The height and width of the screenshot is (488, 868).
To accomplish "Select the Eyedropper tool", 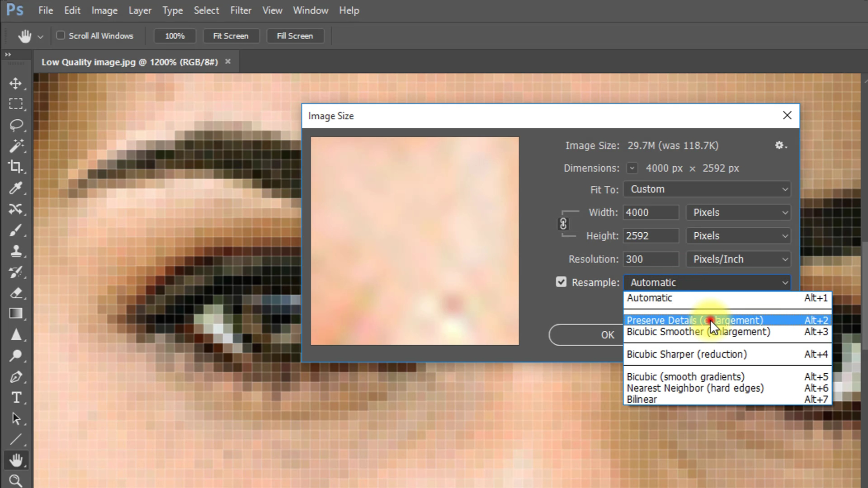I will [17, 188].
